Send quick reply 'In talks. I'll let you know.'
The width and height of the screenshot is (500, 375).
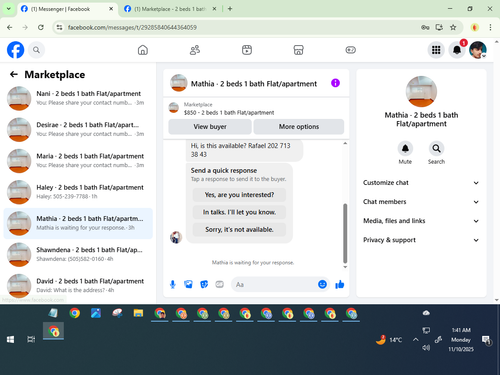(239, 212)
